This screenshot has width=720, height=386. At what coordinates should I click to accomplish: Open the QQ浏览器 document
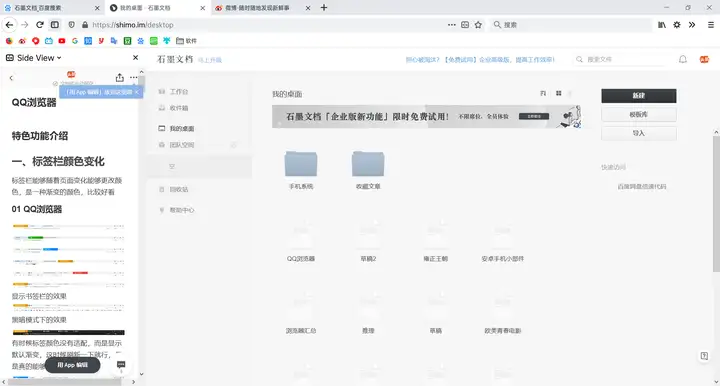click(x=301, y=241)
